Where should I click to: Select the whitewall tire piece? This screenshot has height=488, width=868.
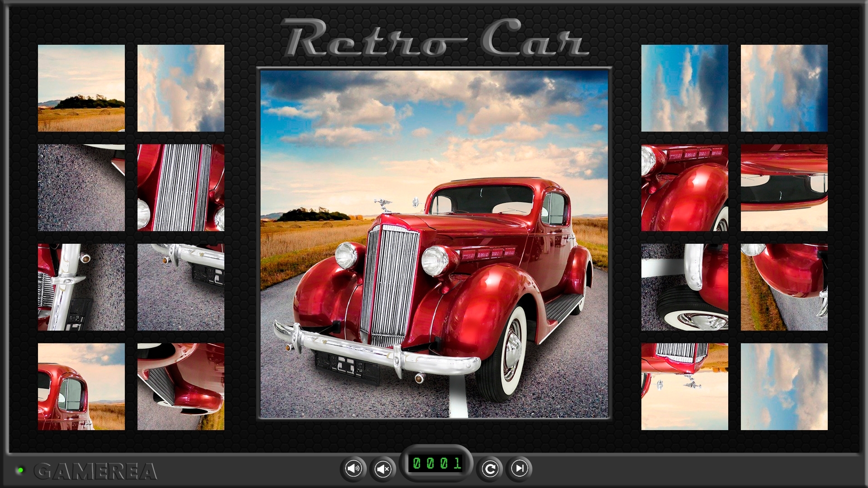click(x=685, y=287)
